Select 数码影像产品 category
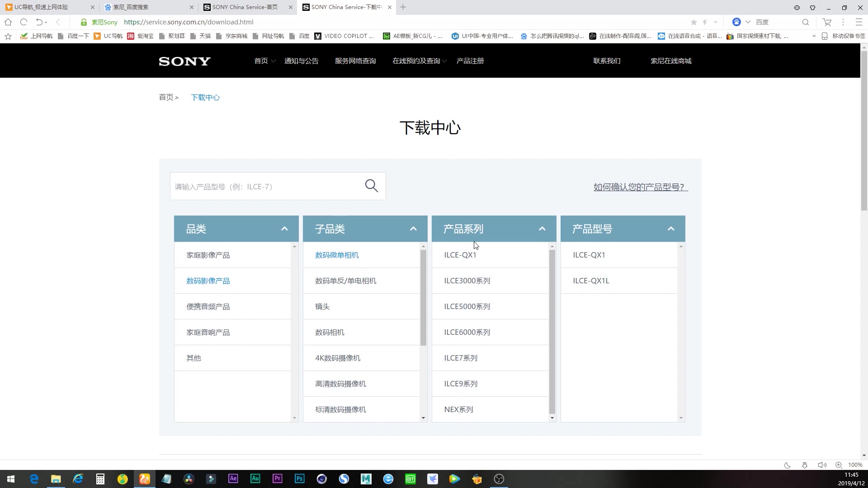This screenshot has height=488, width=868. coord(232,281)
